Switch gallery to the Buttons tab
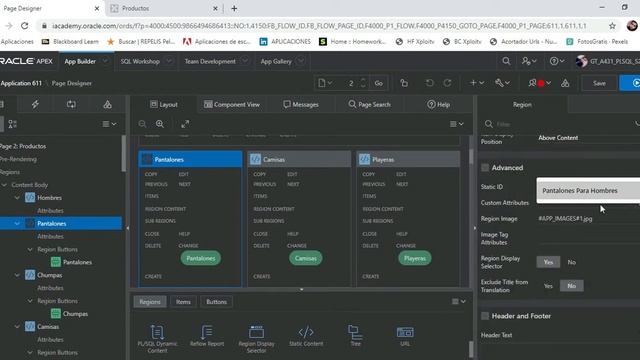The height and width of the screenshot is (360, 640). tap(216, 302)
